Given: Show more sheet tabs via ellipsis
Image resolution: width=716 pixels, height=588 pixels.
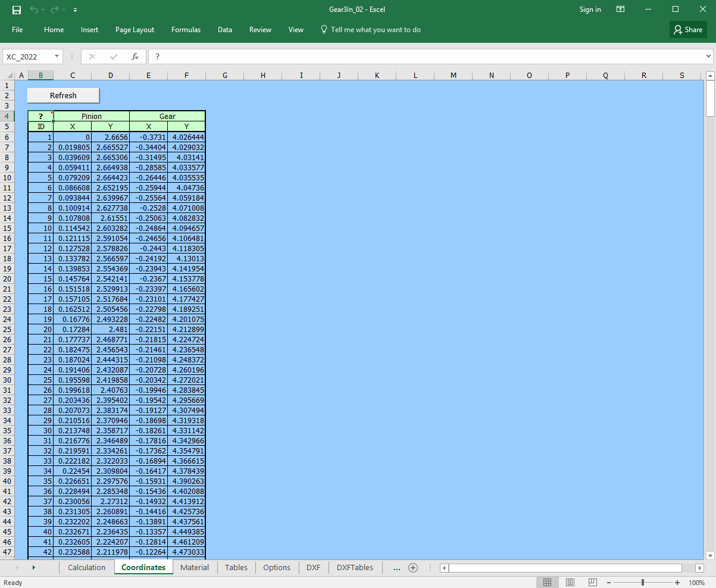Looking at the screenshot, I should pyautogui.click(x=397, y=568).
